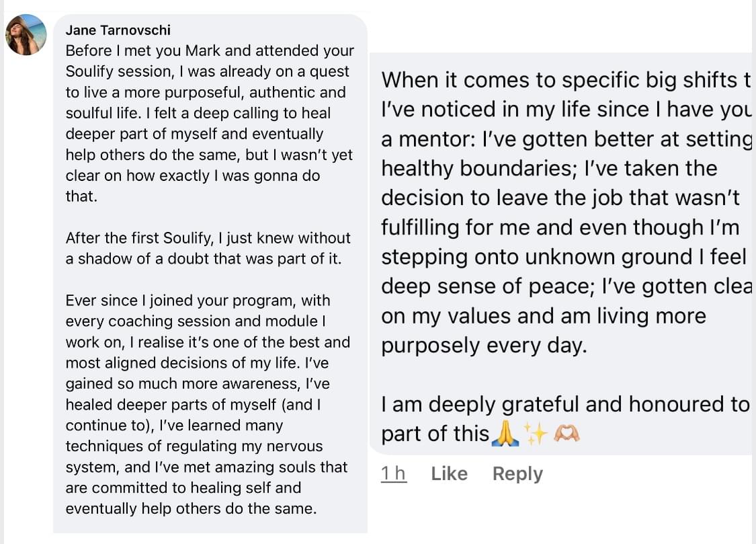Reply to the comment
Screen dimensions: 756x544
[x=517, y=474]
